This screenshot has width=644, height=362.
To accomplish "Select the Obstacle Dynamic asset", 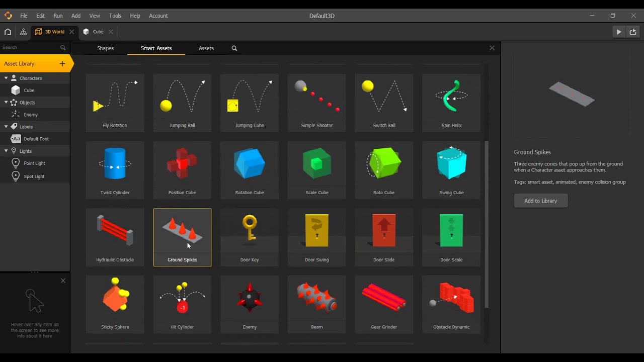I will pos(451,304).
